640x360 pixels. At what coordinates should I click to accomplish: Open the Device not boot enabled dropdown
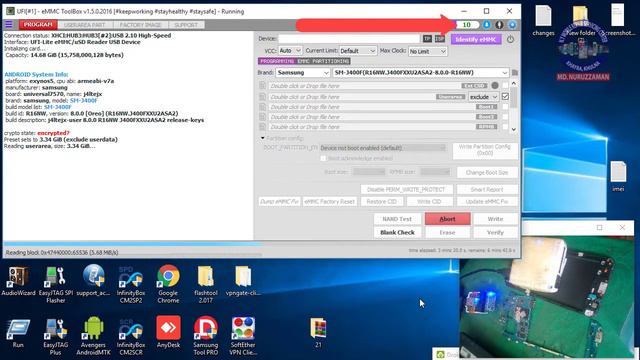point(383,148)
